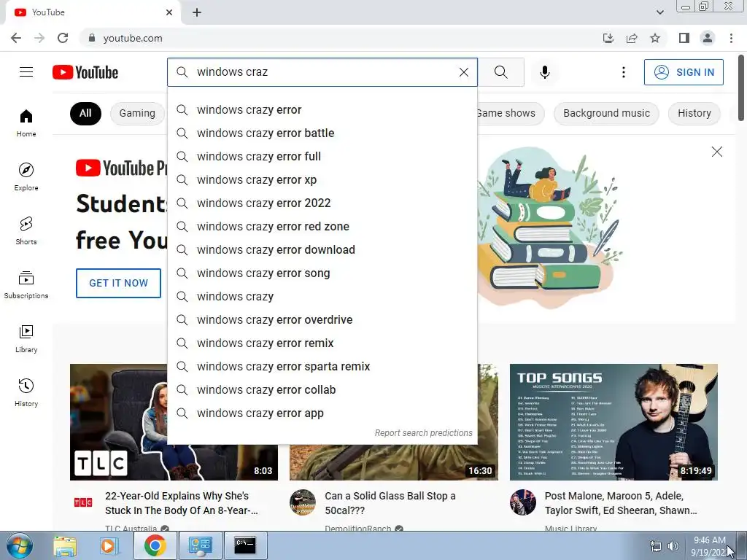Close the YouTube tab
Screen dimensions: 747x560
(169, 12)
